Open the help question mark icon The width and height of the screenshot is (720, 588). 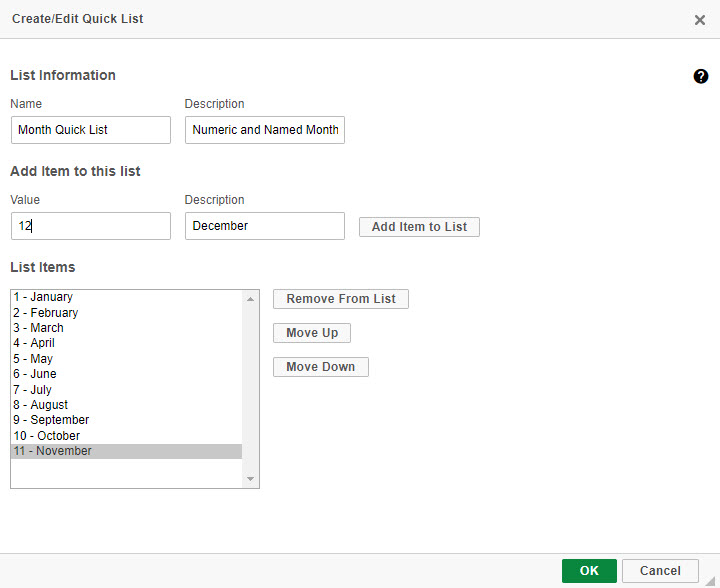coord(700,76)
